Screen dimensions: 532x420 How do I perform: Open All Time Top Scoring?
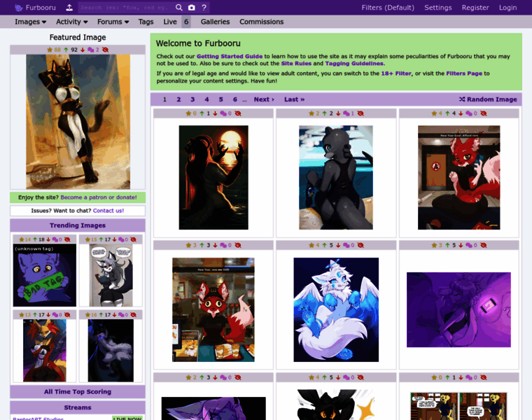point(78,392)
